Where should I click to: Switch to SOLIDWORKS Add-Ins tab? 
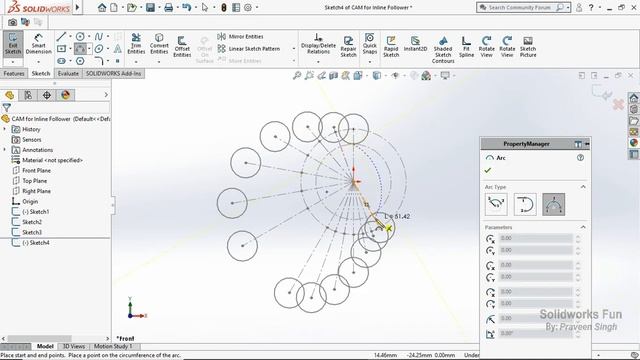point(113,73)
